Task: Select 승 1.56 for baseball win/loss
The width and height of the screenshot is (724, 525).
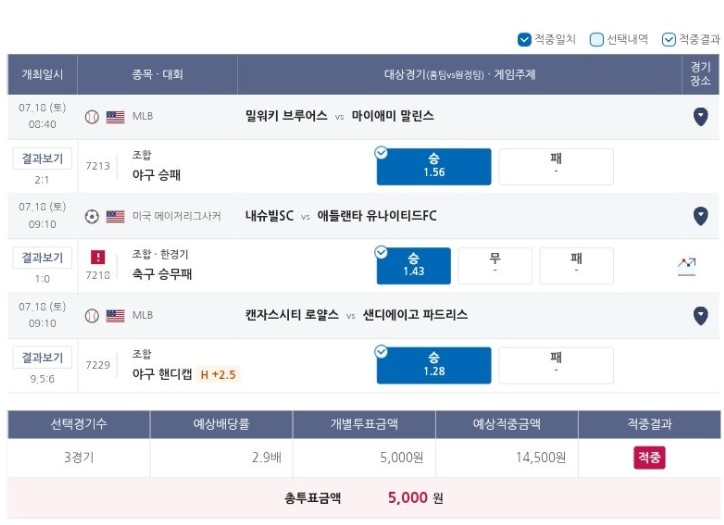Action: tap(434, 167)
